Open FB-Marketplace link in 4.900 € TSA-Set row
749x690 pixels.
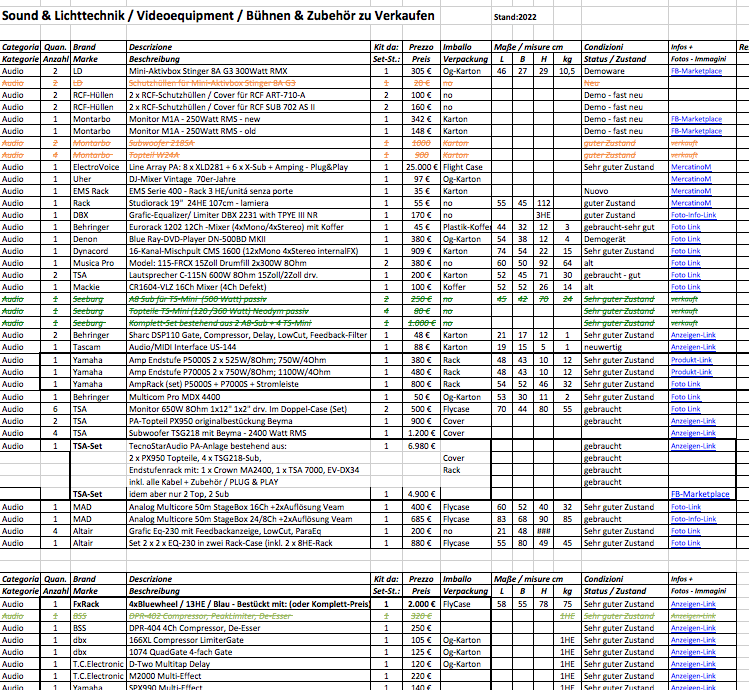click(x=700, y=494)
